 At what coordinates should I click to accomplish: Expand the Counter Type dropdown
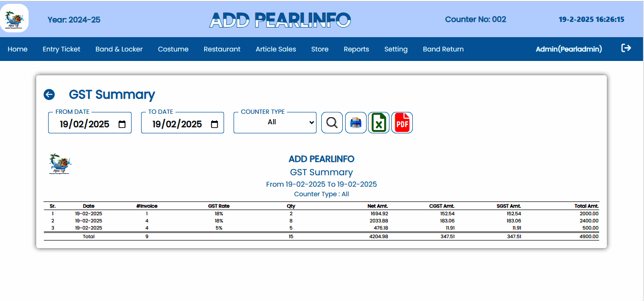(275, 122)
